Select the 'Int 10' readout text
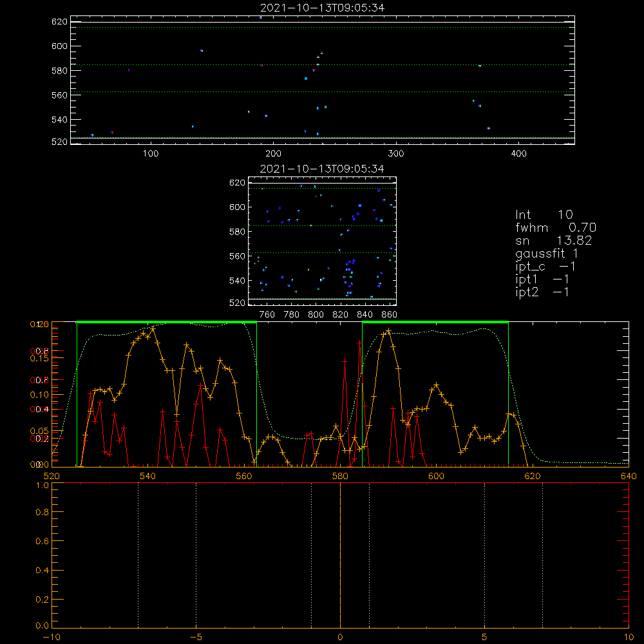The width and height of the screenshot is (644, 644). coord(544,214)
